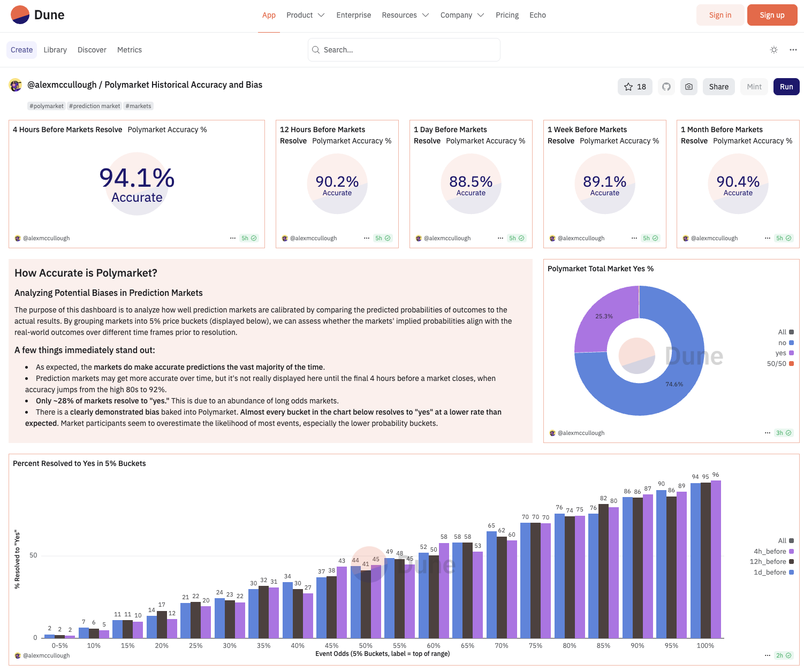This screenshot has width=804, height=672.
Task: Click alexmccullough's avatar beside dashboard title
Action: tap(16, 85)
